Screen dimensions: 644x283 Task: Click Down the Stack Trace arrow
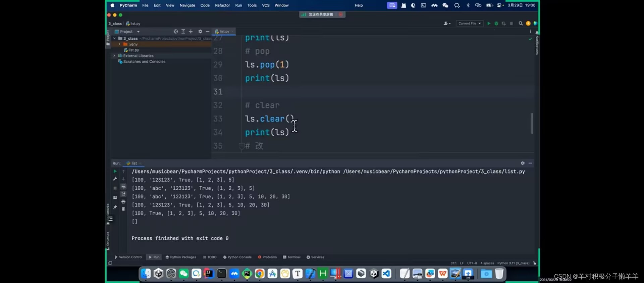[123, 179]
